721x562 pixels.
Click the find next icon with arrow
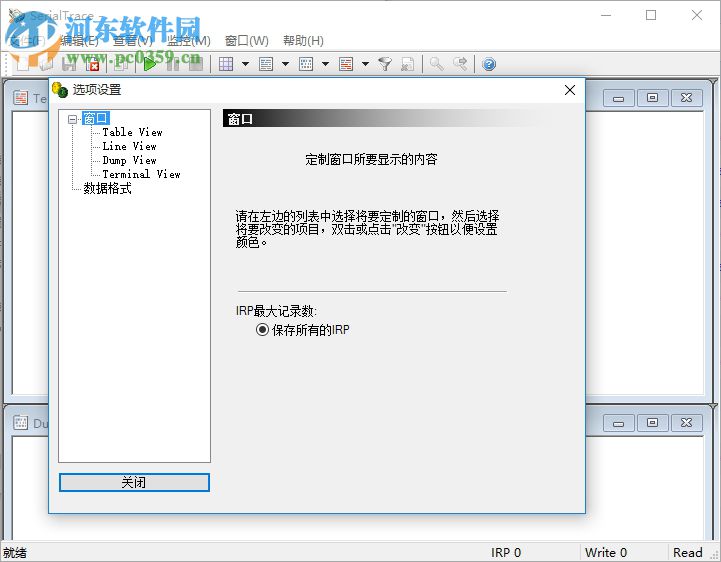(x=460, y=64)
